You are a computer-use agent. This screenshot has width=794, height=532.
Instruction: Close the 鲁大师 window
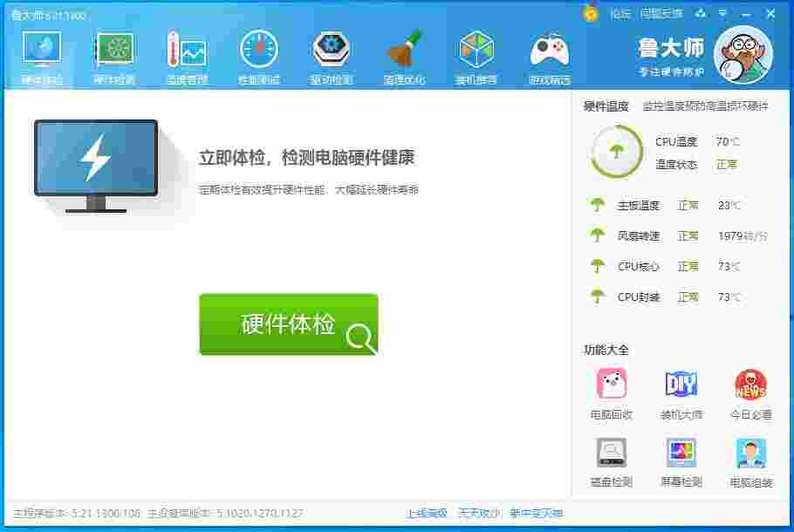(x=770, y=14)
